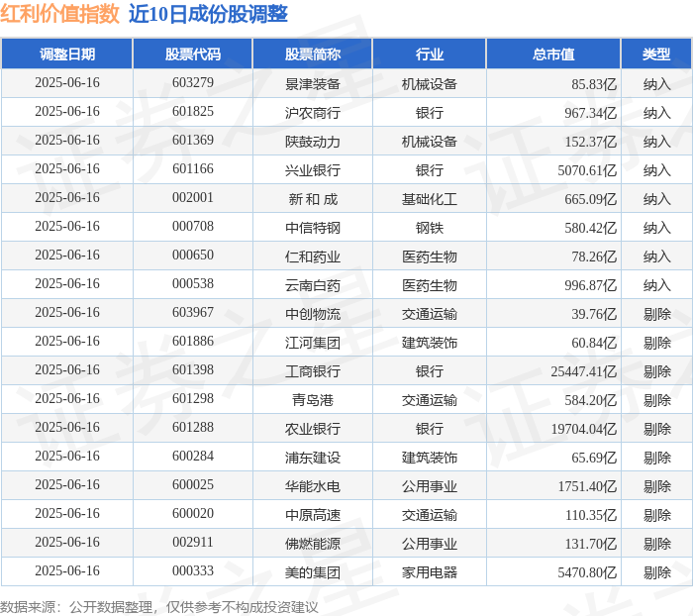693x616 pixels.
Task: Select stock code 601825
Action: point(193,112)
